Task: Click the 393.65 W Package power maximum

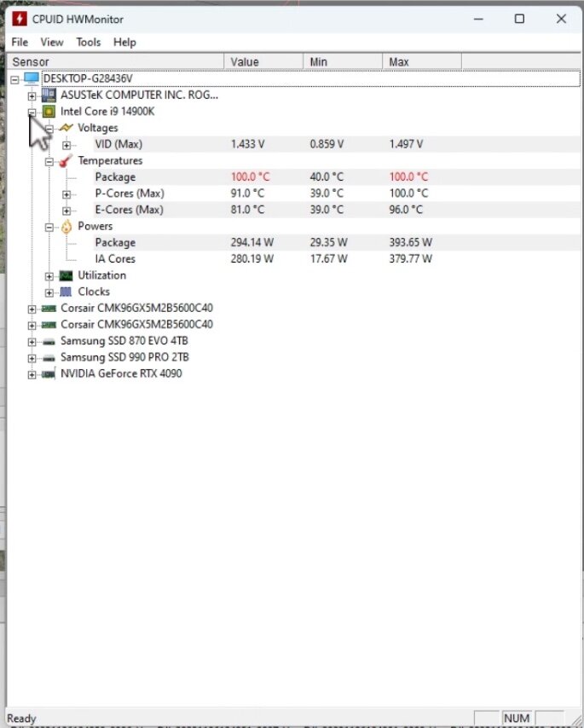Action: (x=410, y=242)
